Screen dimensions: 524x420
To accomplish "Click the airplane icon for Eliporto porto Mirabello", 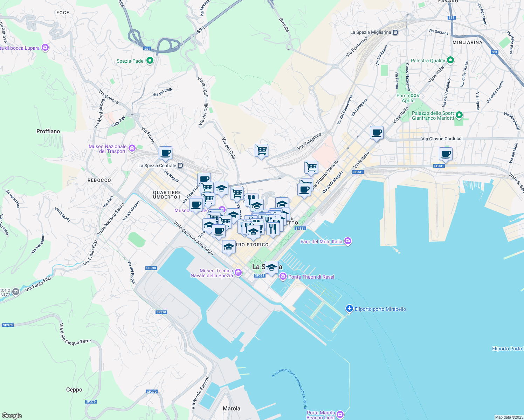I will [x=349, y=309].
